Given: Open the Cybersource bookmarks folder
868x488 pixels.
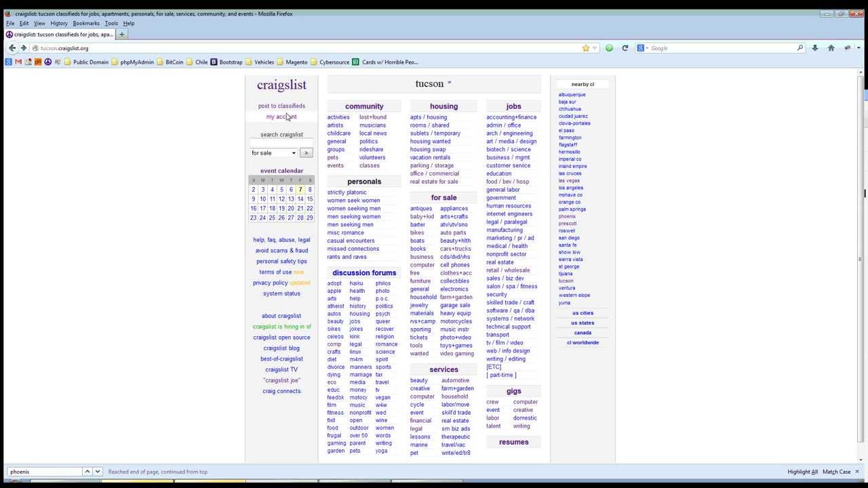Looking at the screenshot, I should (330, 62).
